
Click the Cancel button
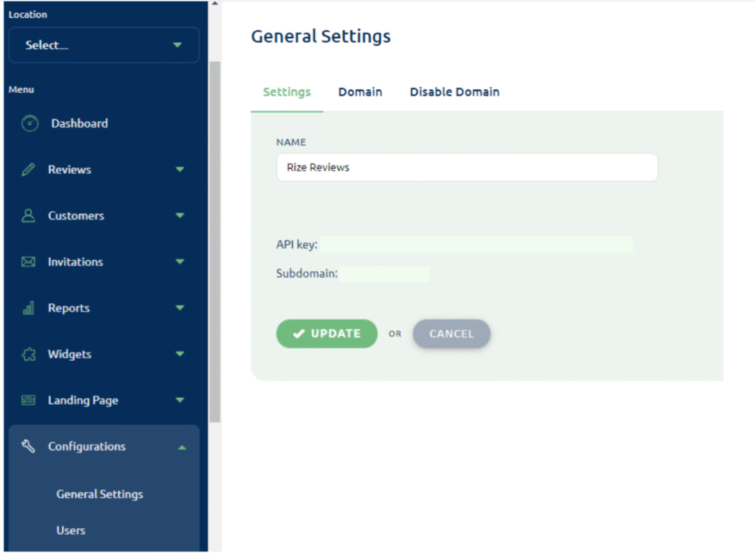coord(451,334)
